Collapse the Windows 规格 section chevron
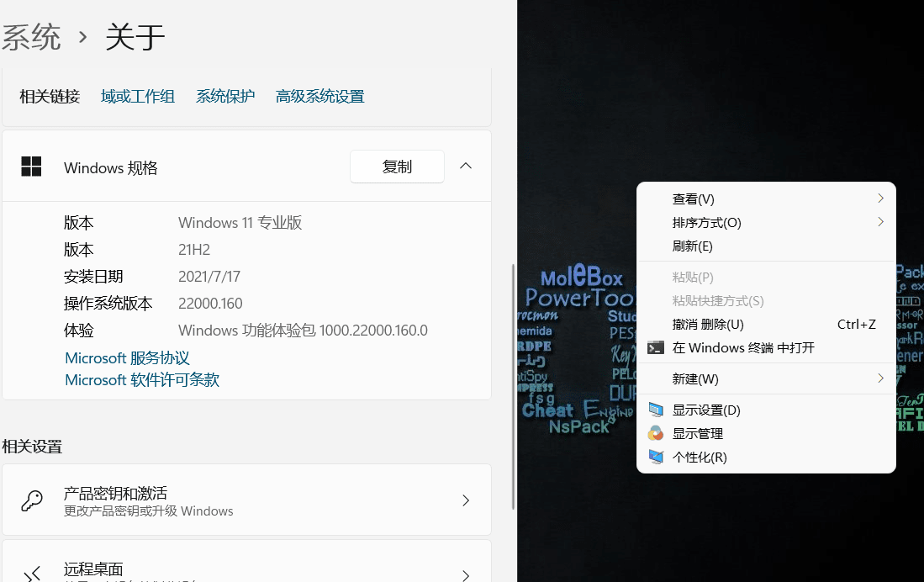Screen dimensions: 924x582 [466, 167]
